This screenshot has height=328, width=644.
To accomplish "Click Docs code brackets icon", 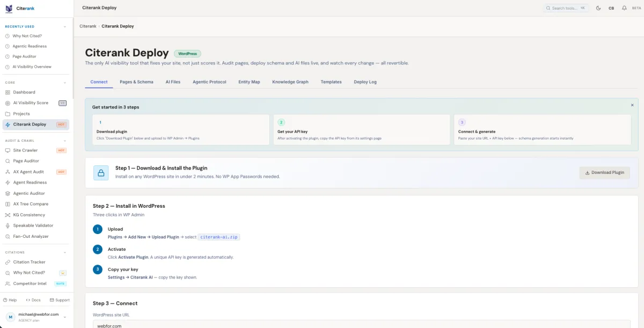I will pyautogui.click(x=28, y=300).
